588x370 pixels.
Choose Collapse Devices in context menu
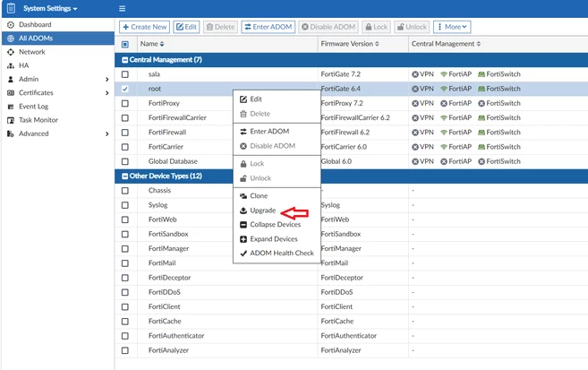click(276, 224)
